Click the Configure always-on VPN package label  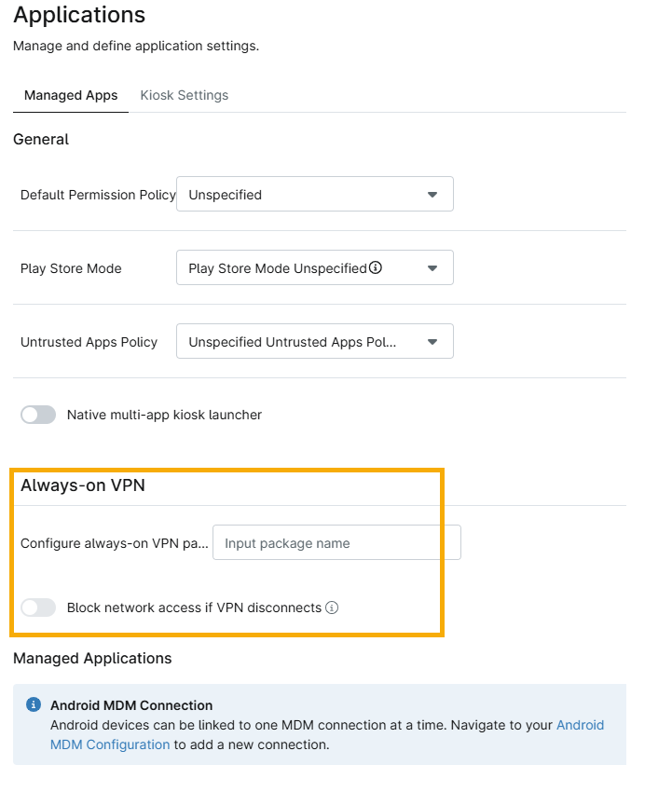114,543
